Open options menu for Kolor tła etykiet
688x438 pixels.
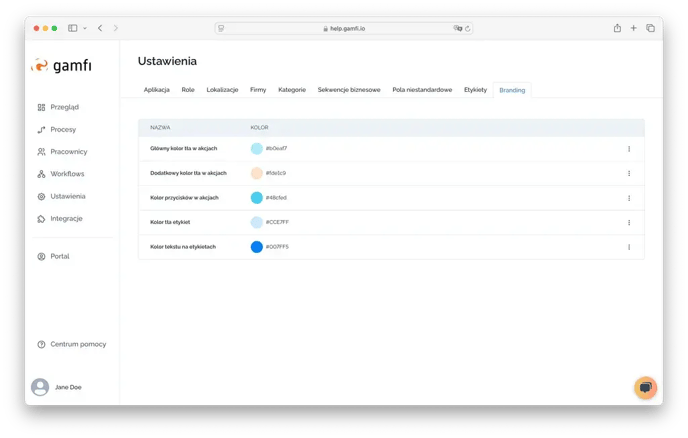pos(629,222)
